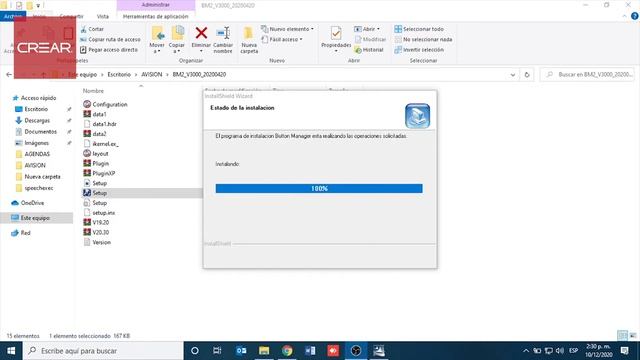This screenshot has height=360, width=640.
Task: Click the Task View taskbar button
Action: 217,351
